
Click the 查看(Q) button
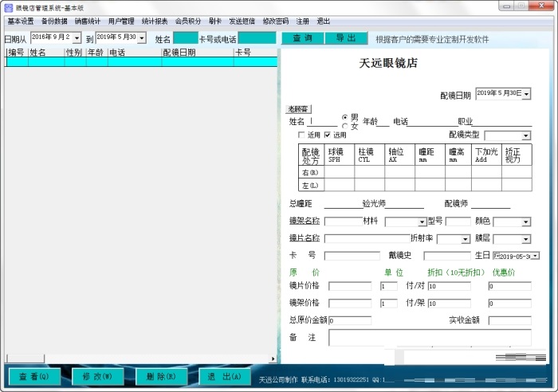(34, 377)
